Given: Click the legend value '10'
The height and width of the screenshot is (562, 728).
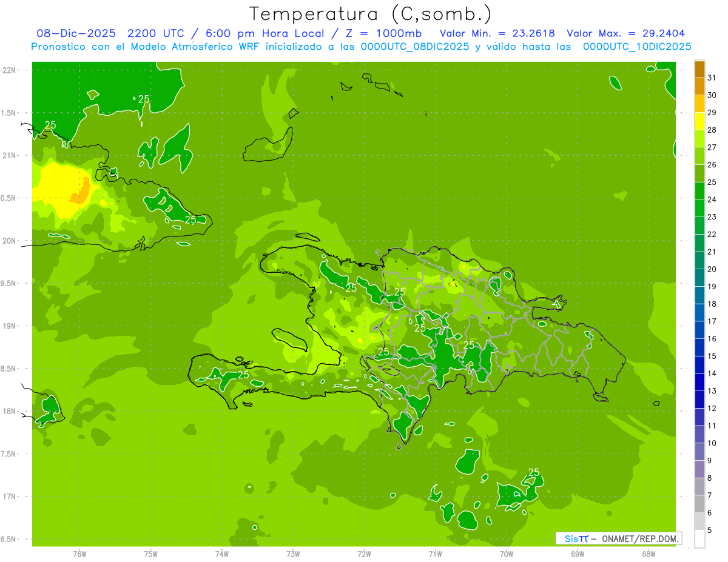Looking at the screenshot, I should (712, 443).
